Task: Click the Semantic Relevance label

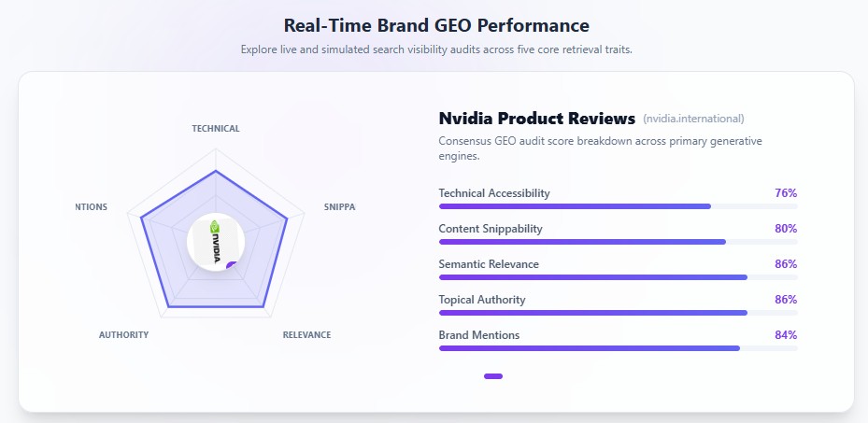Action: pos(489,263)
